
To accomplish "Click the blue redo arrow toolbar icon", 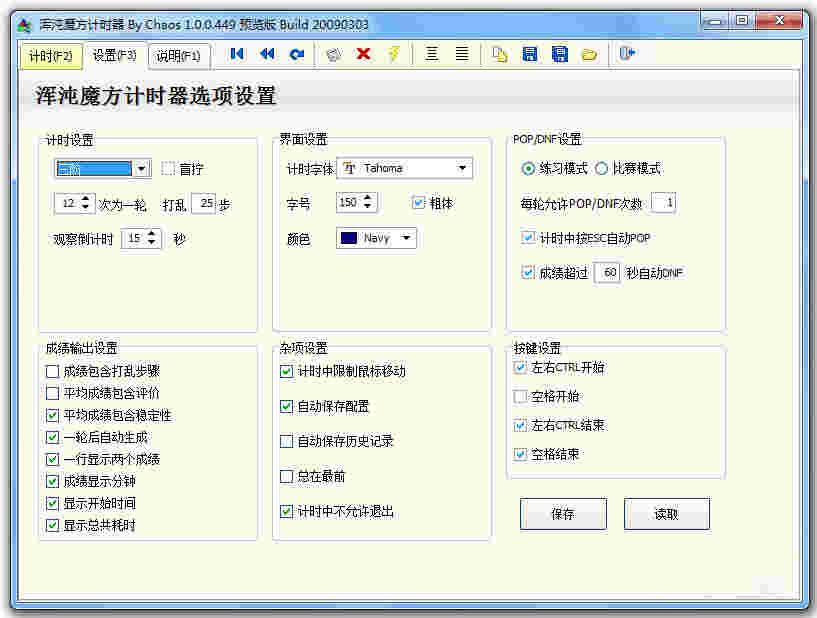I will point(296,54).
